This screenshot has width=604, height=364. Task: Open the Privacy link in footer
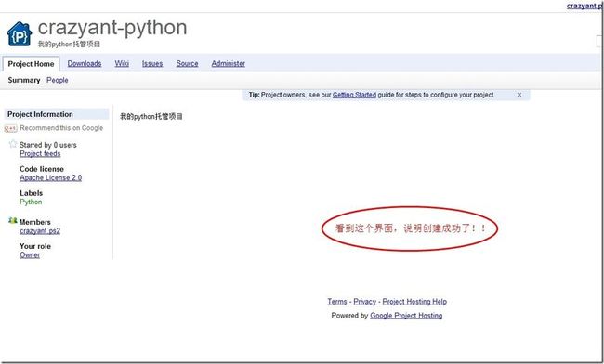click(365, 302)
